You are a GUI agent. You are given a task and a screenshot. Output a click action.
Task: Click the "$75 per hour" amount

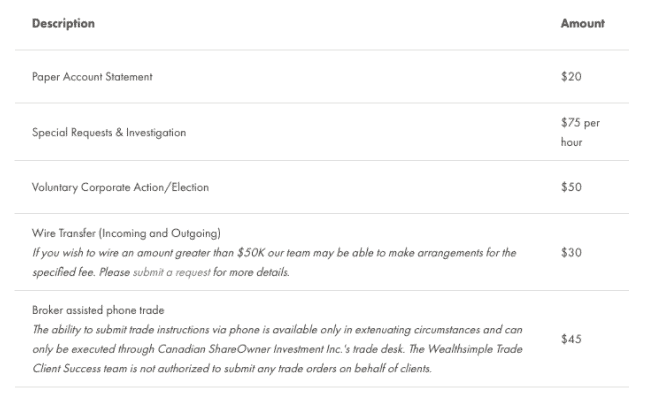(580, 132)
